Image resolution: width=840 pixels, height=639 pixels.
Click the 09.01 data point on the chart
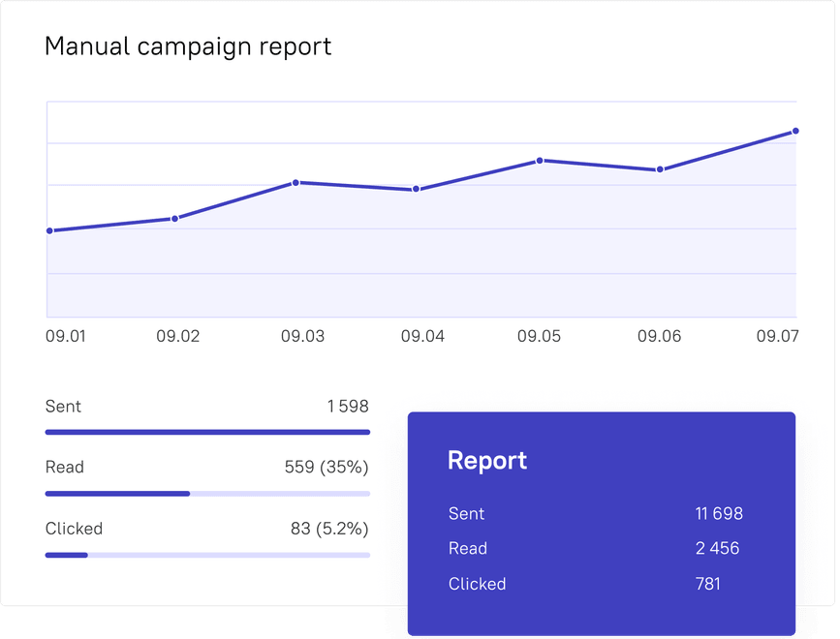coord(49,230)
